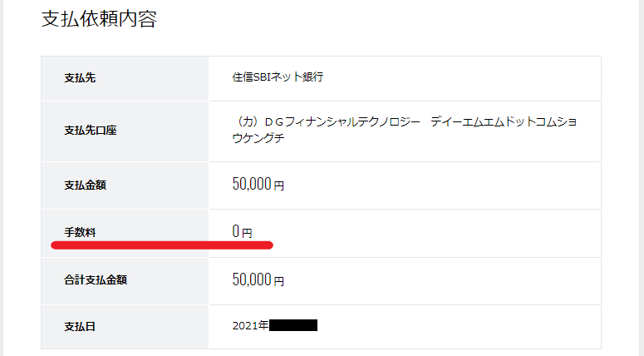Select the 2021年 date text
This screenshot has width=644, height=356.
tap(250, 325)
